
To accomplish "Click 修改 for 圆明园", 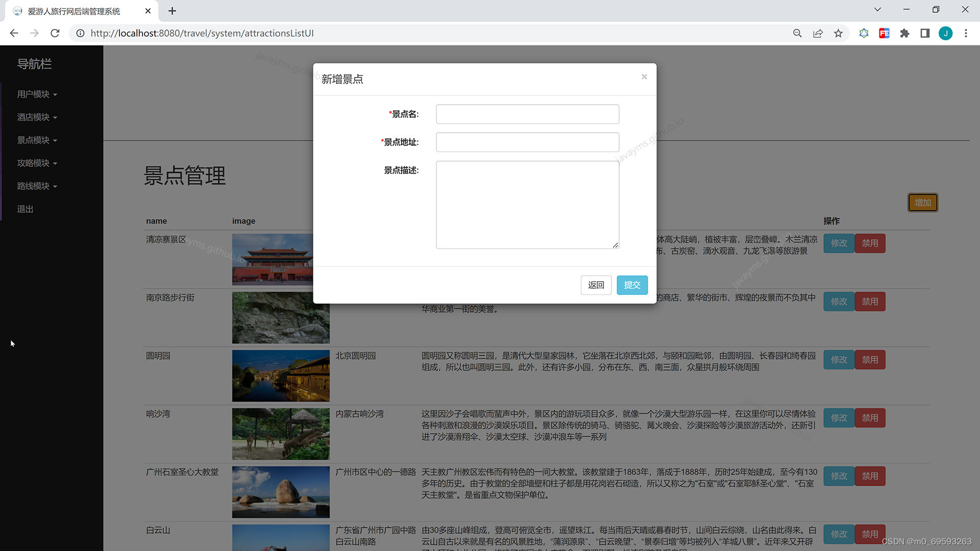I will (839, 360).
